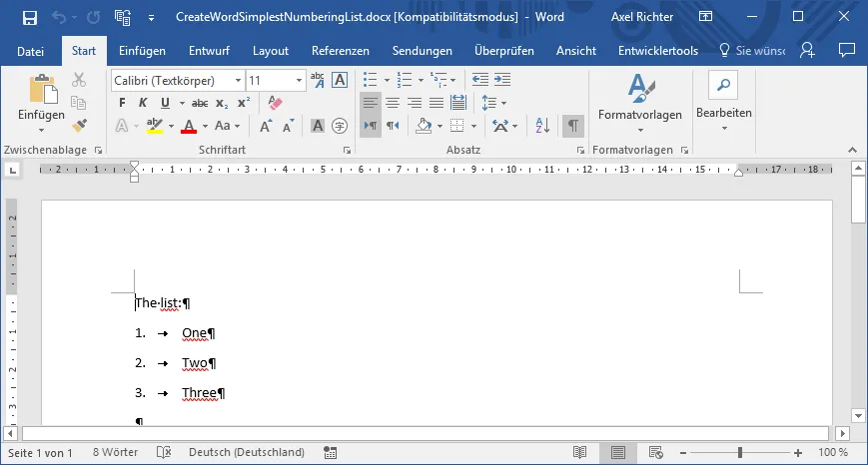Go to the Sendungen tab

coord(422,51)
